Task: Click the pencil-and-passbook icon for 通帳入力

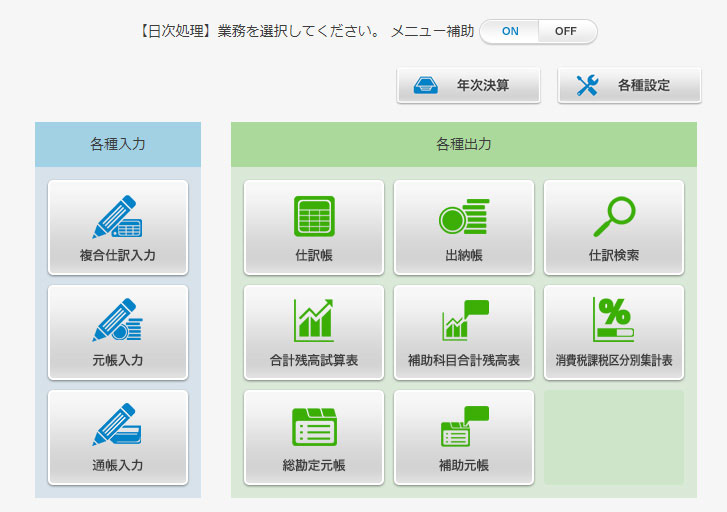Action: point(117,425)
